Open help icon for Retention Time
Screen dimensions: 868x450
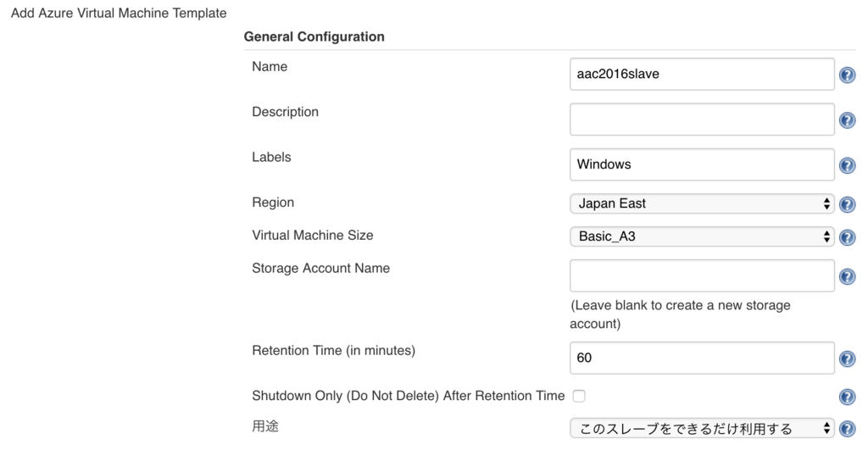point(847,358)
